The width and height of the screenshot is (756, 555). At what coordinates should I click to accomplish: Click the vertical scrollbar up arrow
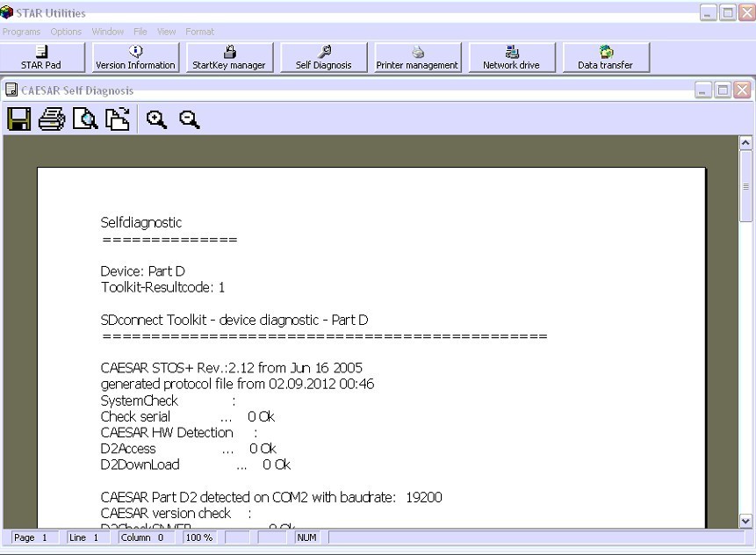(x=745, y=143)
